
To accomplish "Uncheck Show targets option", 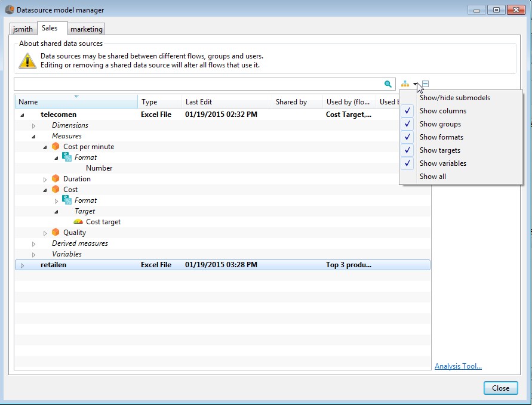I will tap(407, 150).
